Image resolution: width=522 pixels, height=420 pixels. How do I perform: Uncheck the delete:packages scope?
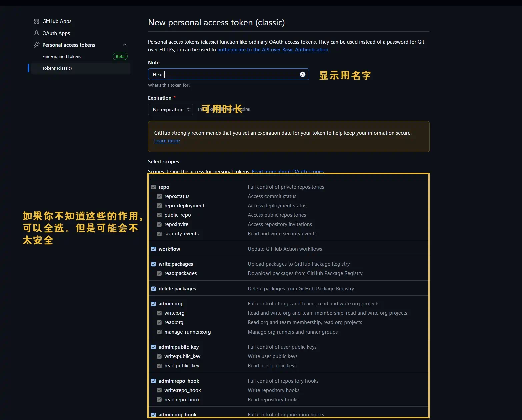[153, 289]
